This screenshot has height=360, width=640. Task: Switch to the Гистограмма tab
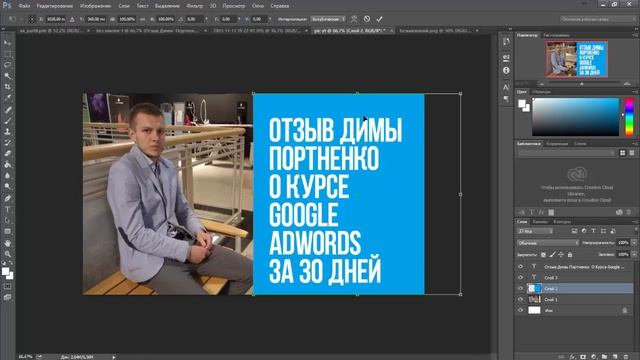[556, 36]
